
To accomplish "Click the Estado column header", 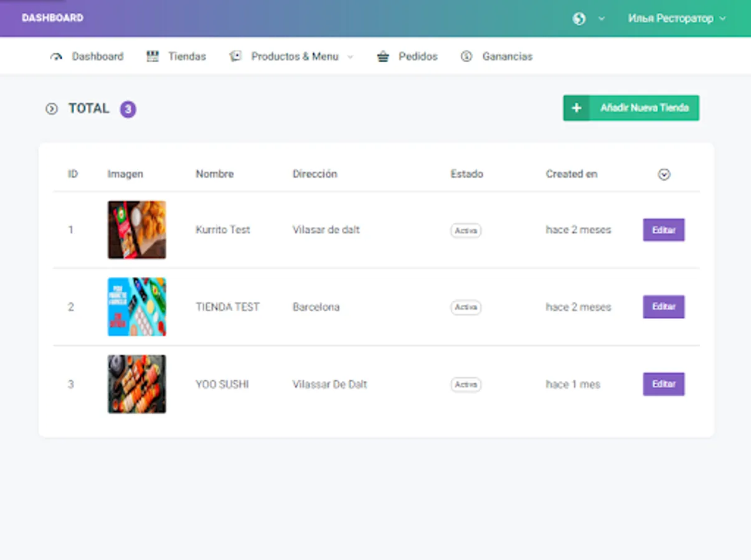I will 467,174.
